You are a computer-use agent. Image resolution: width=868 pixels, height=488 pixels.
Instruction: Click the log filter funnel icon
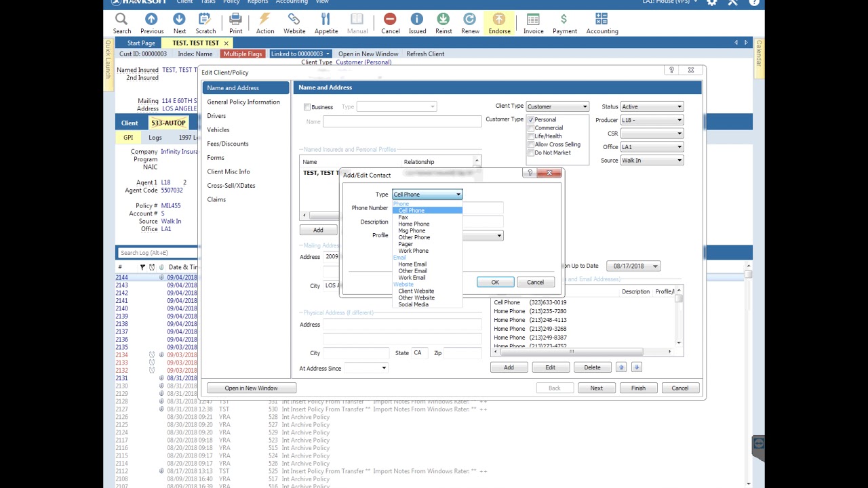click(x=142, y=267)
